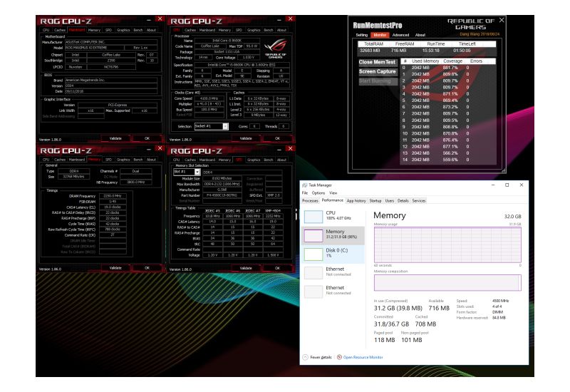Open the Setting tab in RunMemtestPro

(x=362, y=35)
